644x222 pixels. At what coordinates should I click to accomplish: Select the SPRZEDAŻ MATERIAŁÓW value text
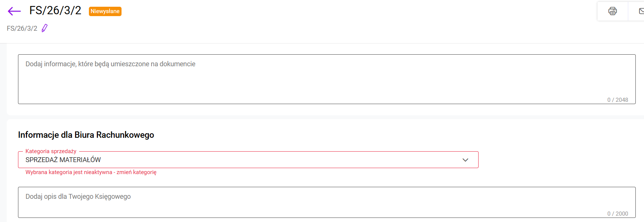point(63,160)
